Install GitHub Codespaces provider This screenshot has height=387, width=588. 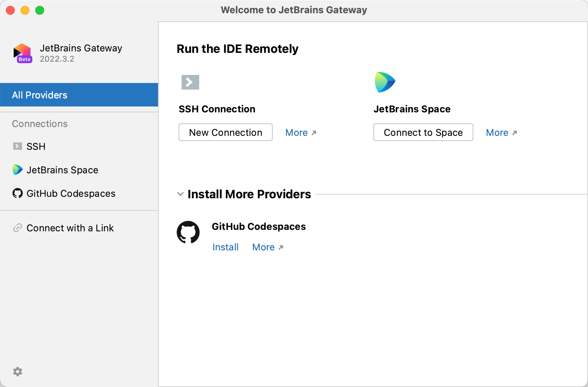pos(225,247)
